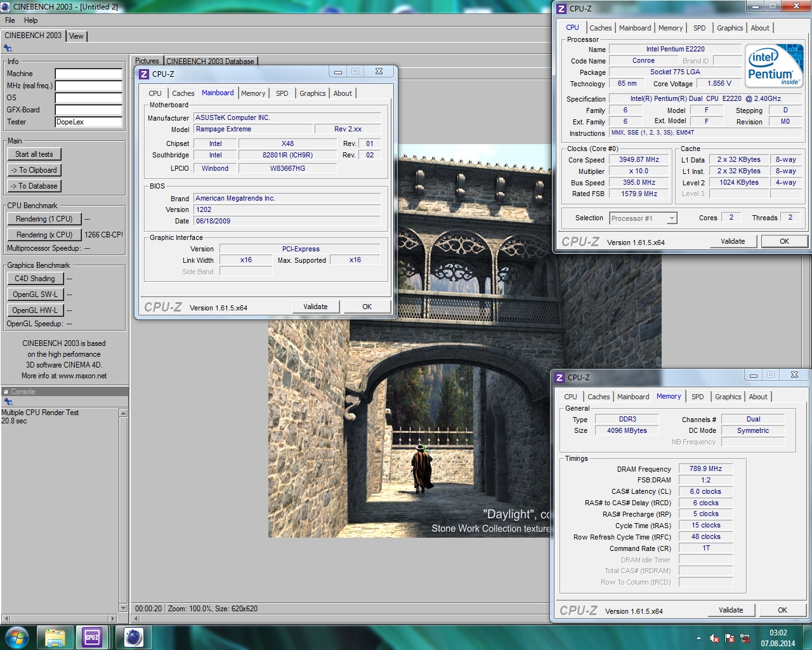Click OK in CPU-Z Memory window

point(782,610)
